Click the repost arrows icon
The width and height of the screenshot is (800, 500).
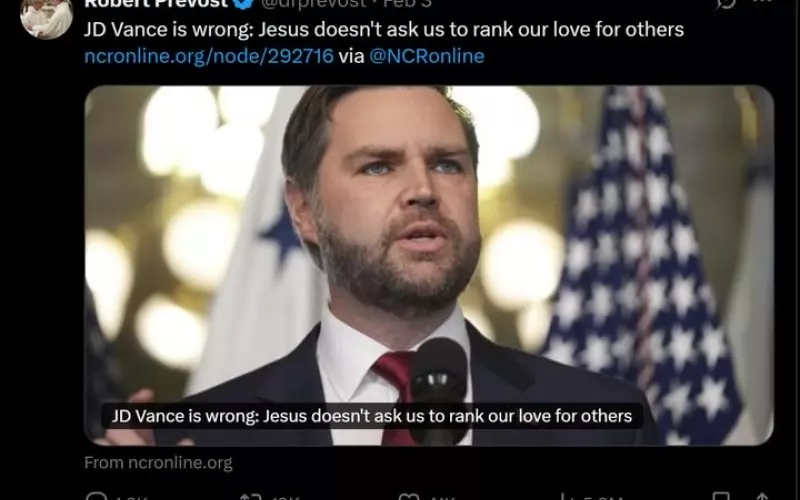point(250,496)
